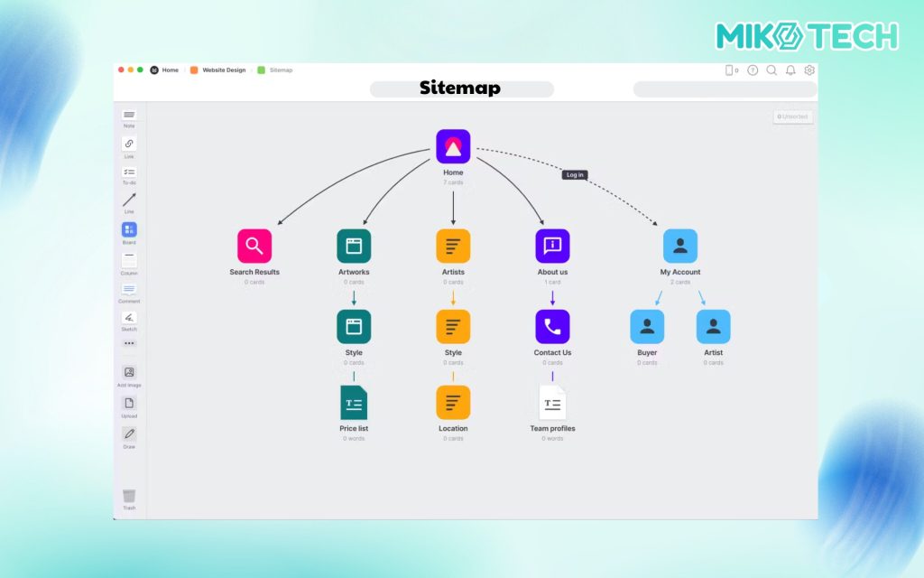Select the Sketch tool
Viewport: 924px width, 578px height.
129,318
